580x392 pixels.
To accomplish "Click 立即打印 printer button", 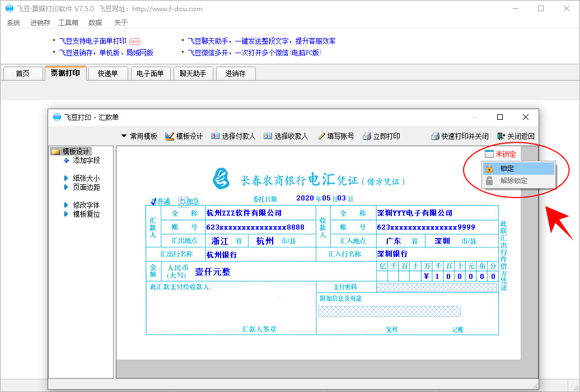I will coord(381,136).
